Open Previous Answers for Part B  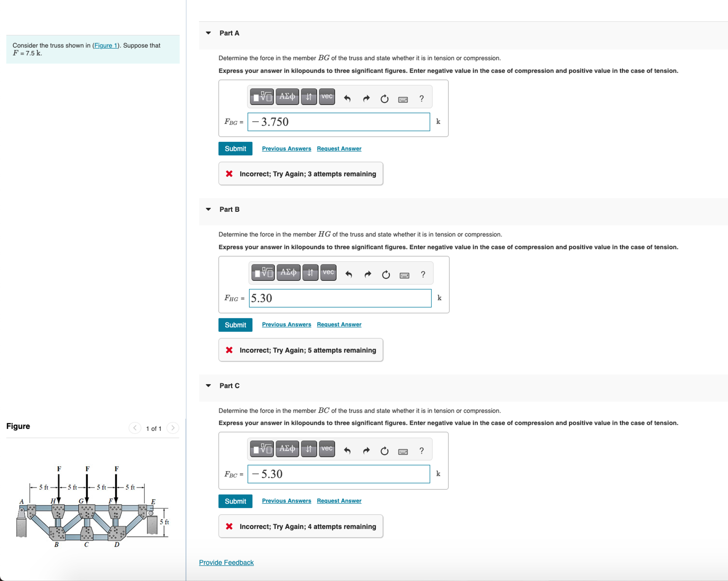click(x=286, y=324)
